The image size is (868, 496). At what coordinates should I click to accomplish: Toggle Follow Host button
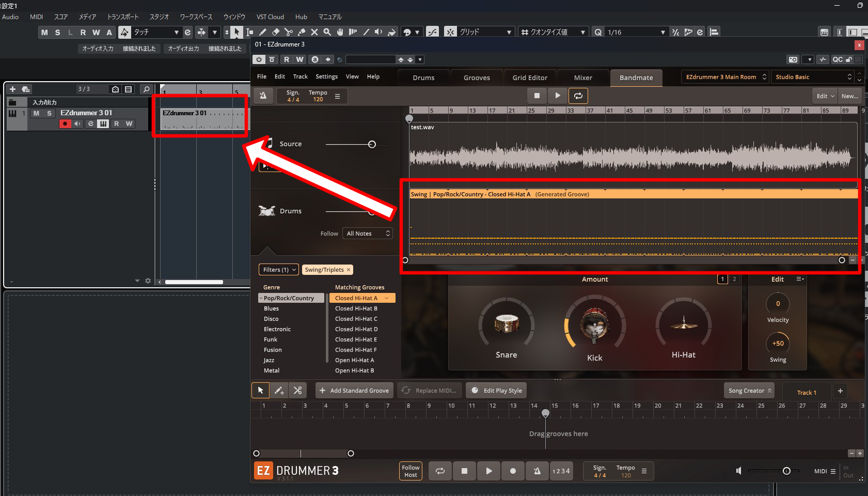[411, 471]
